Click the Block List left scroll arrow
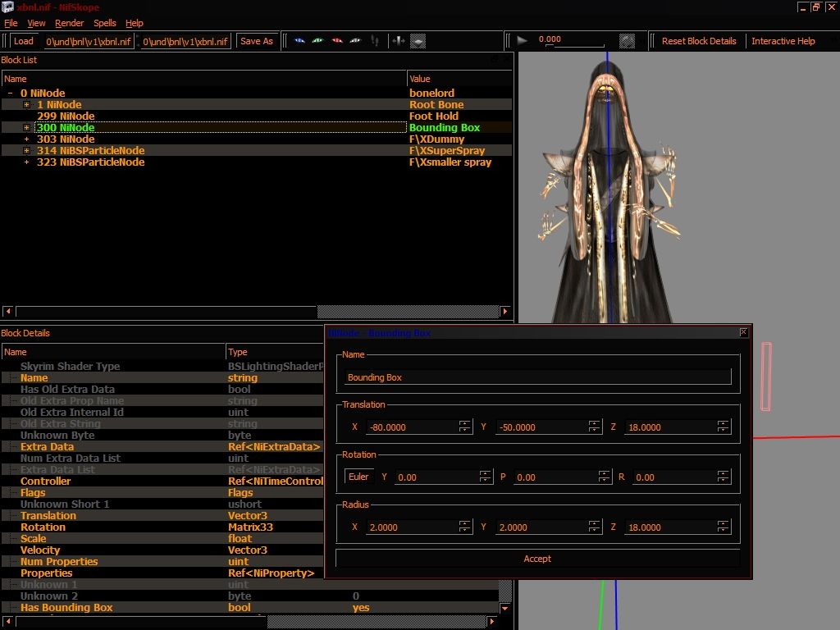The image size is (840, 630). click(8, 311)
